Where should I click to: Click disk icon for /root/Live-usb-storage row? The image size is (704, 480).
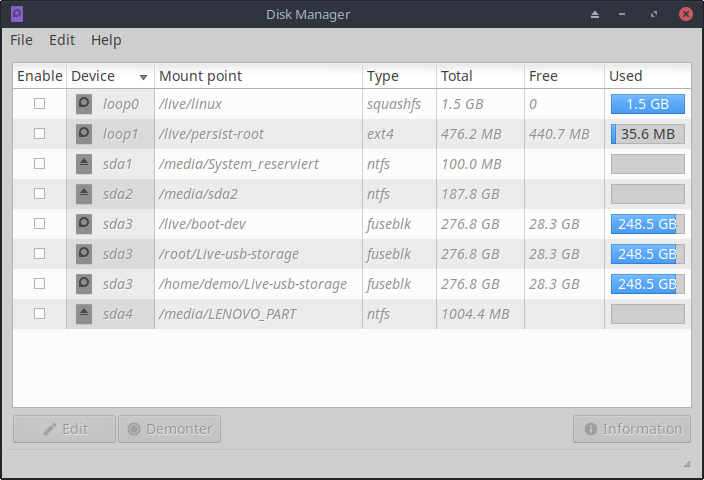click(84, 253)
